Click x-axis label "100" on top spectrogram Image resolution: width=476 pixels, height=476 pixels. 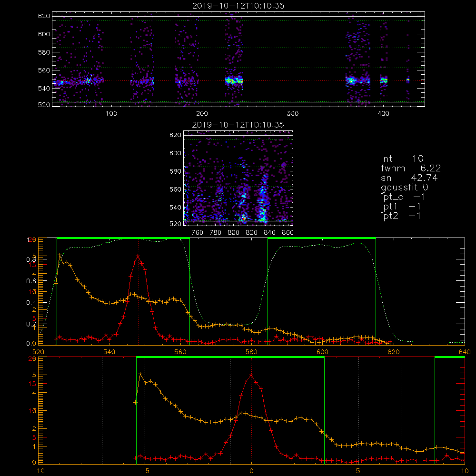(111, 114)
